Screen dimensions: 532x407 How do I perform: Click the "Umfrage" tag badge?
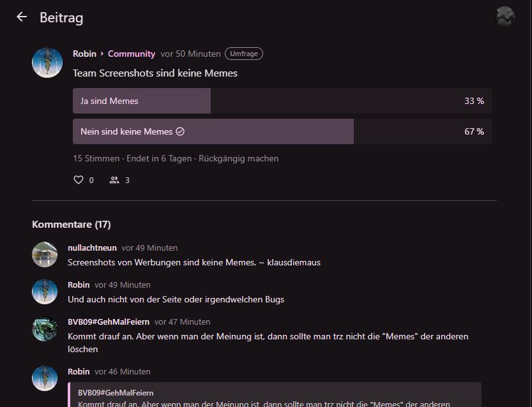(243, 54)
